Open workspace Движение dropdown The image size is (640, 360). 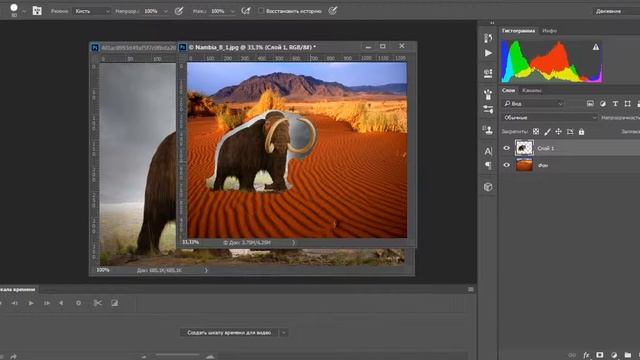click(x=616, y=11)
